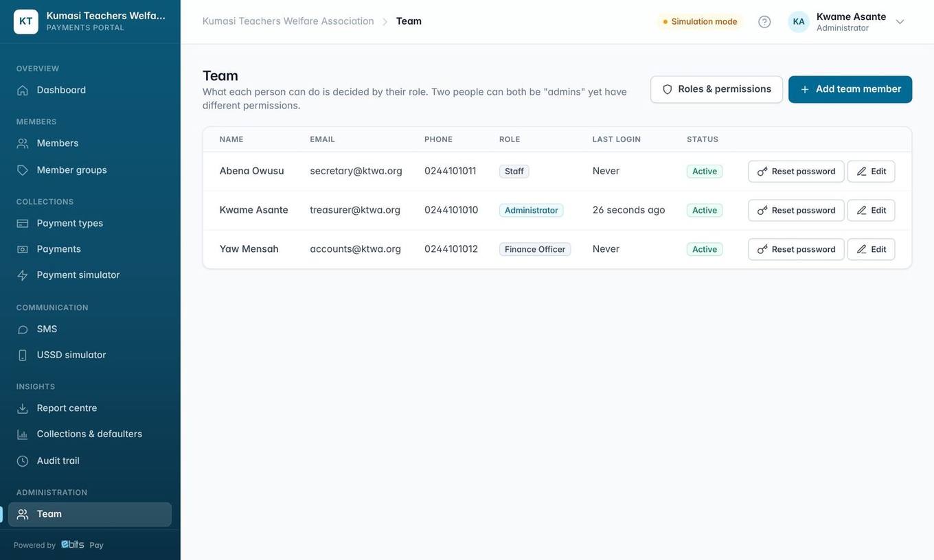This screenshot has height=560, width=934.
Task: Click the name Abena Owusu
Action: [x=252, y=171]
